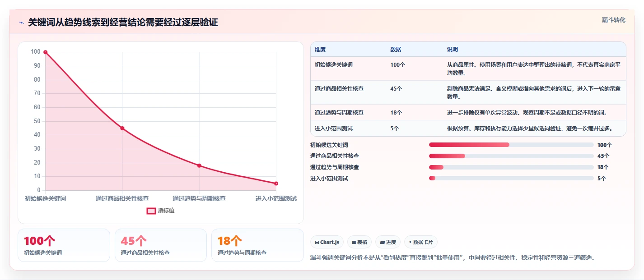Screen dimensions: 644x280
Task: Click table cell 通过商品相关性核查
Action: point(339,89)
